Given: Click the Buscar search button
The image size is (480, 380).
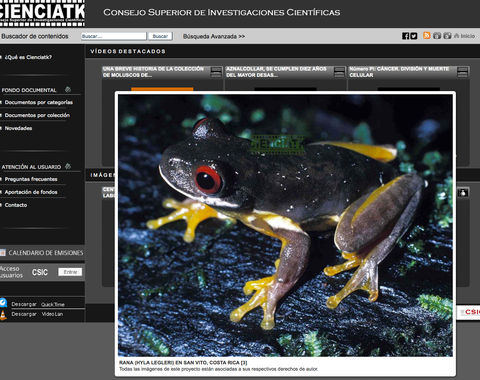Looking at the screenshot, I should click(160, 36).
